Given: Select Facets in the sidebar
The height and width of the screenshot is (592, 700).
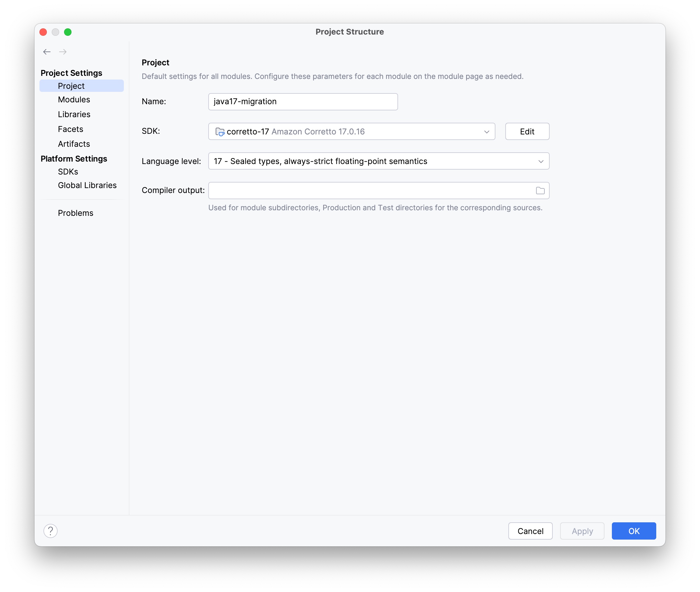Looking at the screenshot, I should (x=71, y=129).
